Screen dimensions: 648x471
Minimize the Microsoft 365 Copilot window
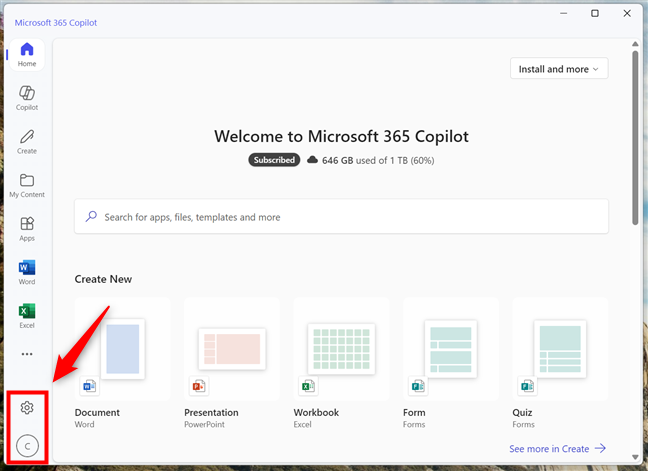pos(564,14)
